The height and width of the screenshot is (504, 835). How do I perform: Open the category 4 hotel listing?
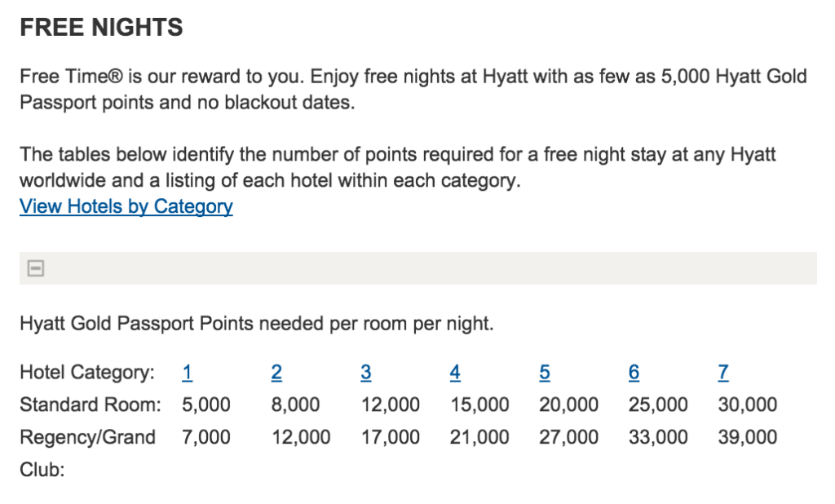(455, 372)
